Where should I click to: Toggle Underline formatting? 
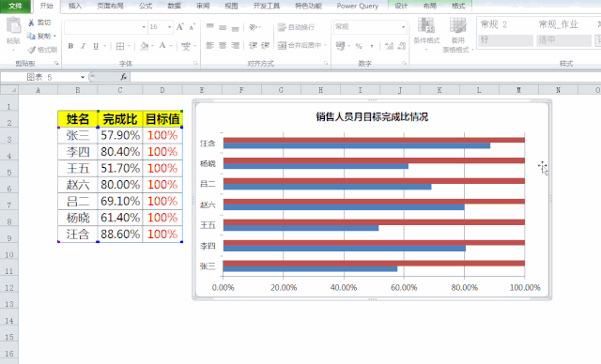[x=96, y=46]
